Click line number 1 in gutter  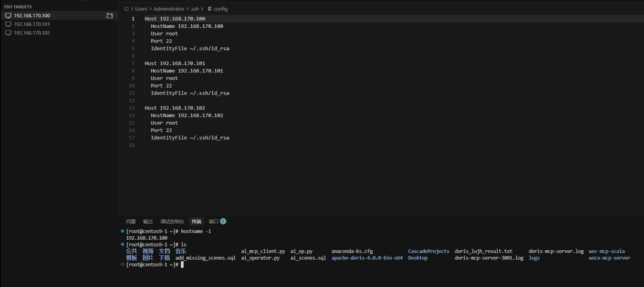pos(133,19)
